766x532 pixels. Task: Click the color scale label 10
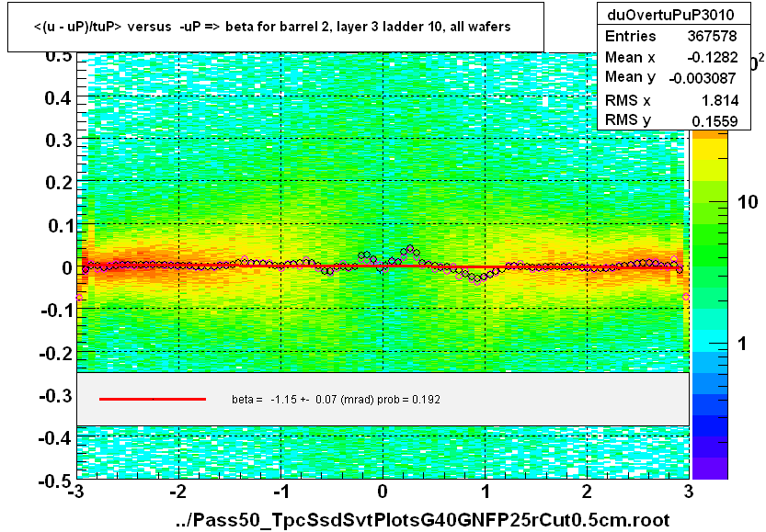(x=748, y=201)
